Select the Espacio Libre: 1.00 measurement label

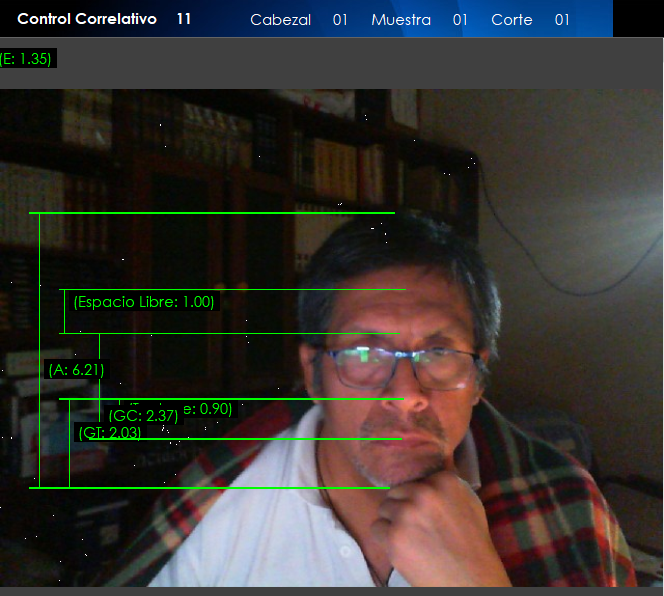[144, 302]
